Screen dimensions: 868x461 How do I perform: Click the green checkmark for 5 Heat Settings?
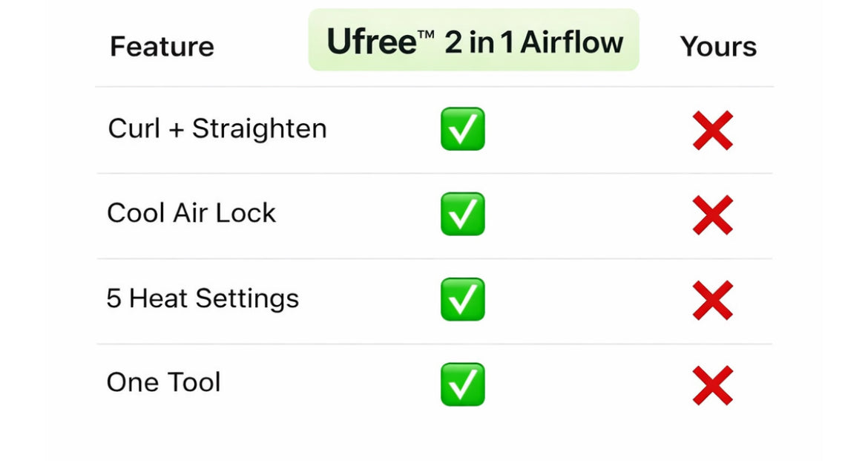click(x=462, y=299)
